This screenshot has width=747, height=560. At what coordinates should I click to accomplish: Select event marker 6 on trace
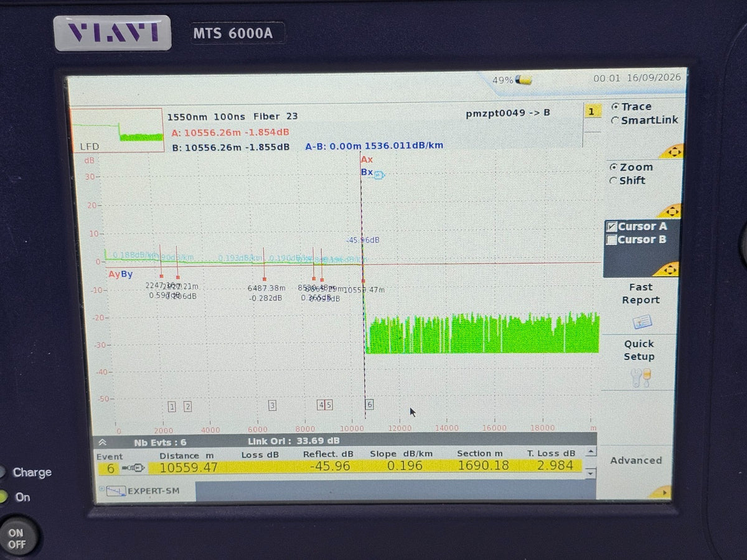tap(369, 404)
